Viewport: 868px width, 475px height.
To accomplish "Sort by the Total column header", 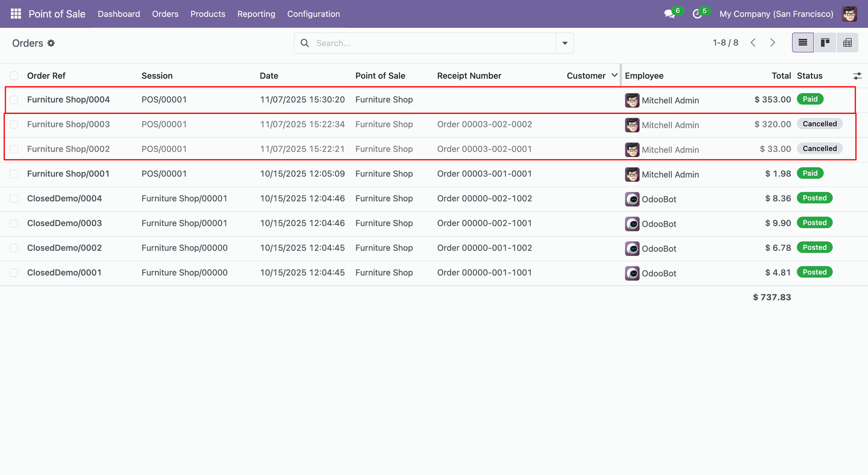I will 781,76.
